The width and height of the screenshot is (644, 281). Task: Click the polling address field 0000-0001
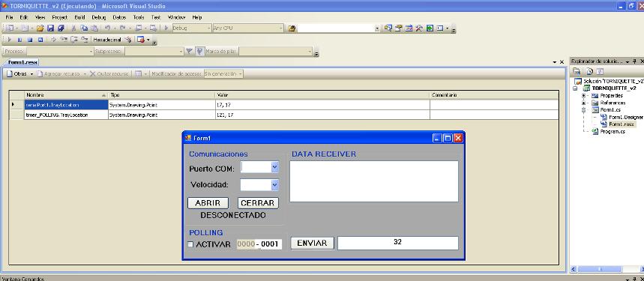(259, 244)
